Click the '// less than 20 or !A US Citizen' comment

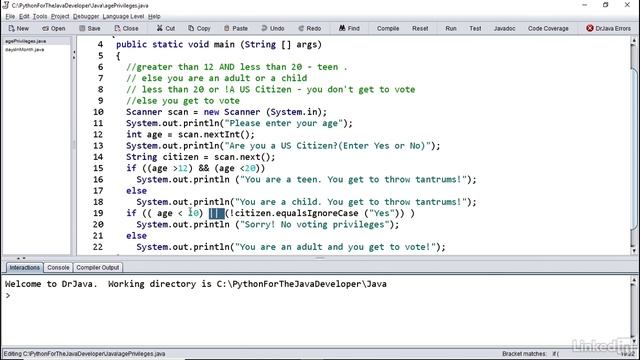point(271,89)
